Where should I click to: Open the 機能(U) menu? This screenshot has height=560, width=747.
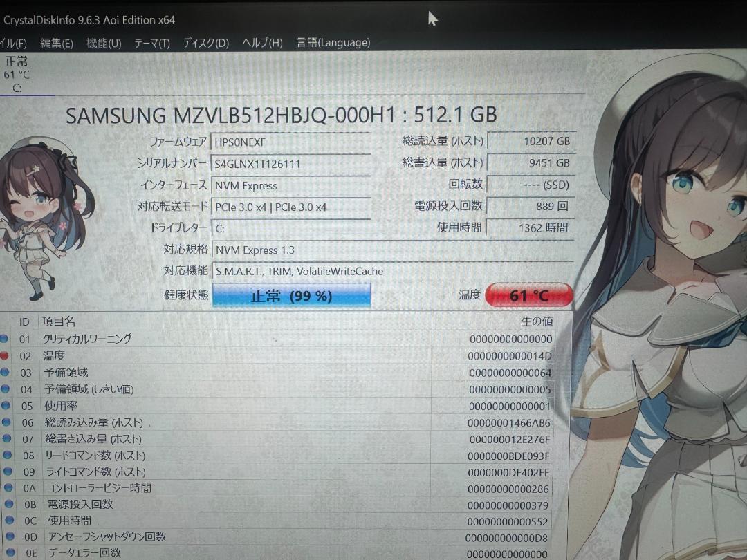click(x=104, y=44)
